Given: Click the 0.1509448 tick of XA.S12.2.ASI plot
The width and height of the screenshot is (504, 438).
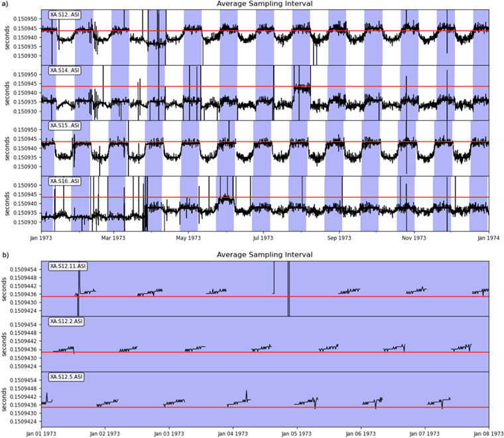Looking at the screenshot, I should pyautogui.click(x=23, y=333).
